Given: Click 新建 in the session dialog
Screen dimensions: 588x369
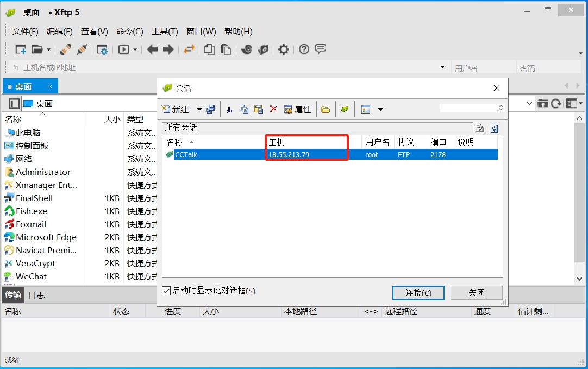Looking at the screenshot, I should click(x=175, y=109).
